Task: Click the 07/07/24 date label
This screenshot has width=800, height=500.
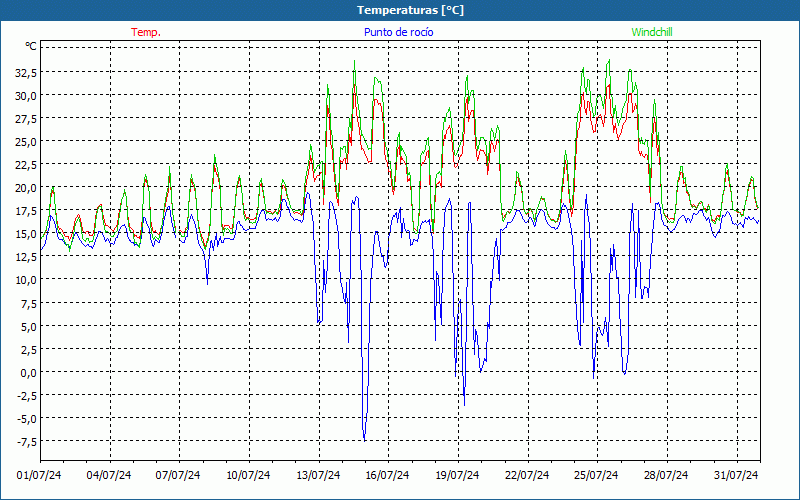Action: click(178, 475)
